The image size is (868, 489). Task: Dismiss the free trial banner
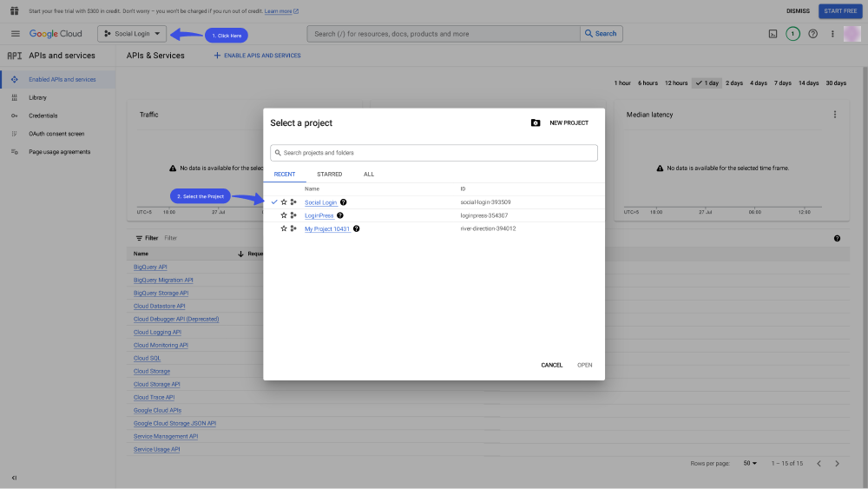point(798,11)
